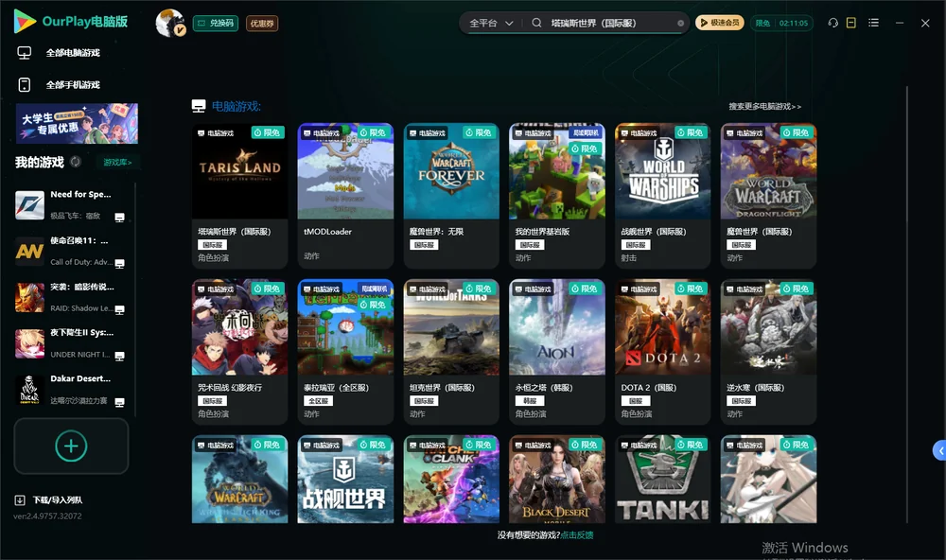The width and height of the screenshot is (946, 560).
Task: Open Need for Speed in my games
Action: tap(73, 204)
